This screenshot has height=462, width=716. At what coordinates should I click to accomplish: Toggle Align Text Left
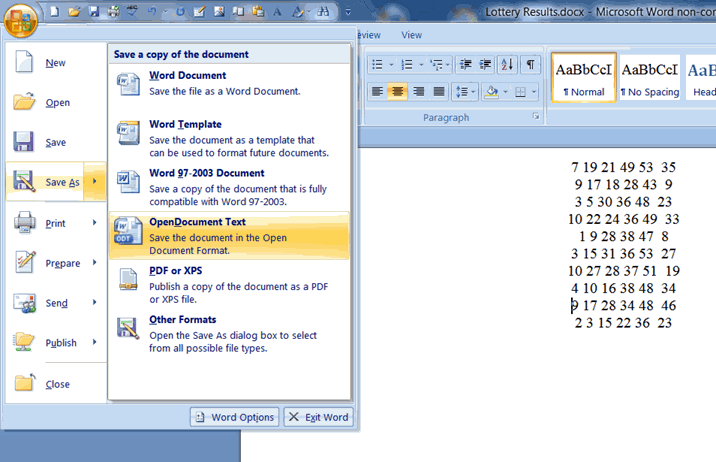(377, 92)
